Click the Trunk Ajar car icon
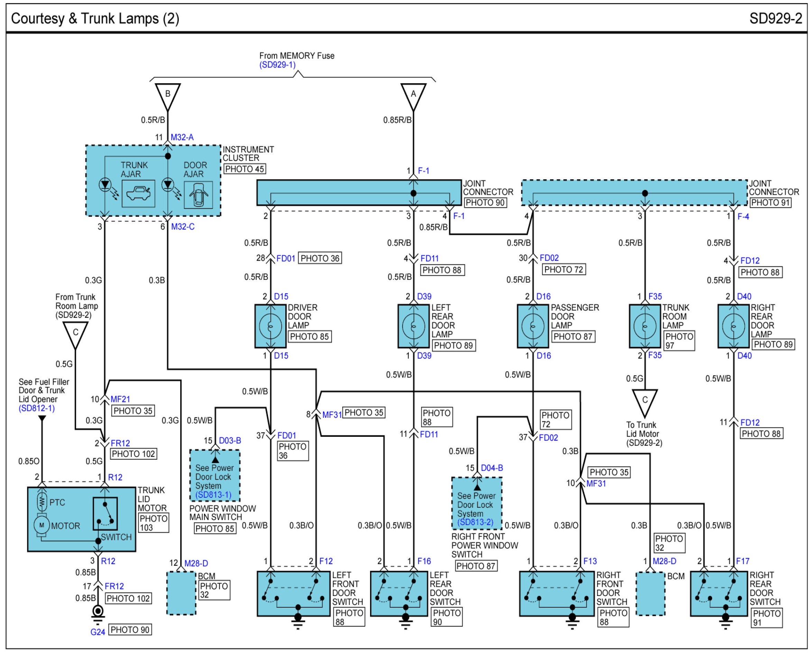This screenshot has height=653, width=812. 138,194
